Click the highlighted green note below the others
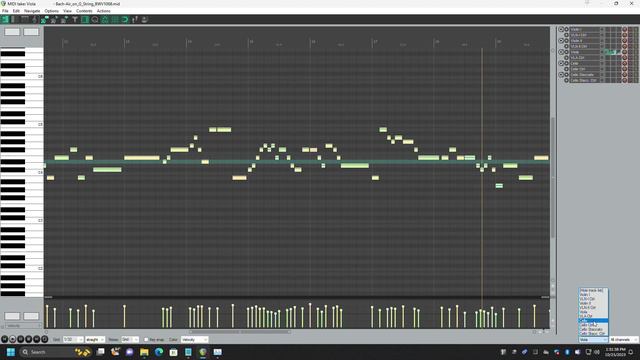This screenshot has width=640, height=360. click(x=499, y=186)
